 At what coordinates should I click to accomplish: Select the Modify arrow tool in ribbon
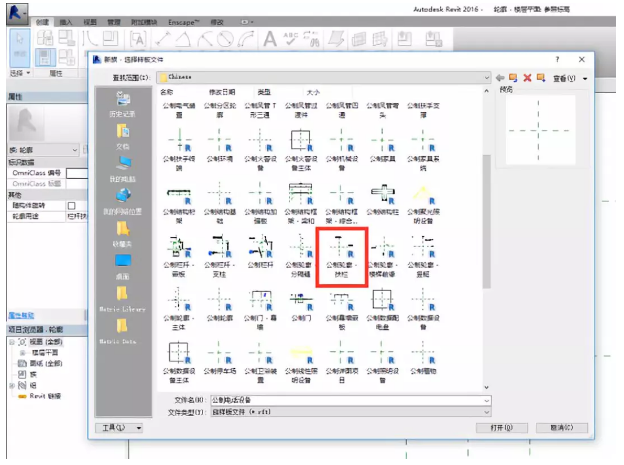(20, 48)
